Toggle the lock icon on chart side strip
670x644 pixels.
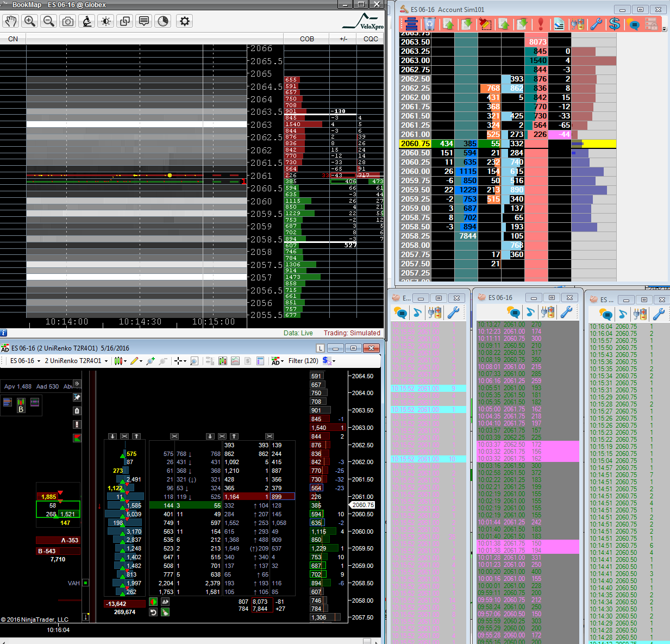point(77,411)
